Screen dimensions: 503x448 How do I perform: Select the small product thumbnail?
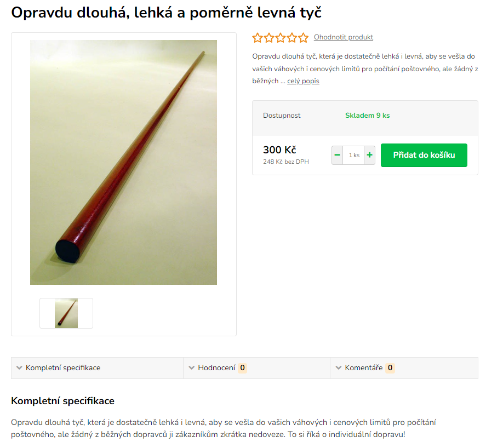pos(66,313)
